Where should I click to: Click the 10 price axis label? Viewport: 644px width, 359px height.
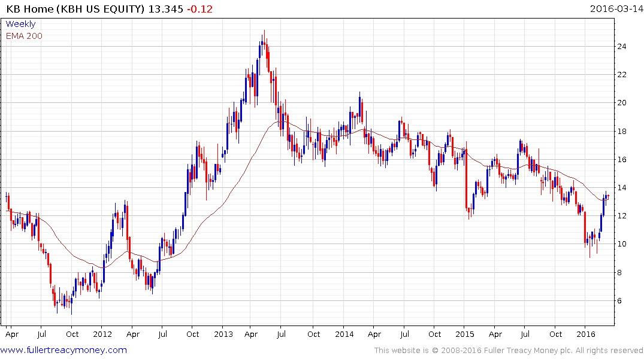coord(621,244)
